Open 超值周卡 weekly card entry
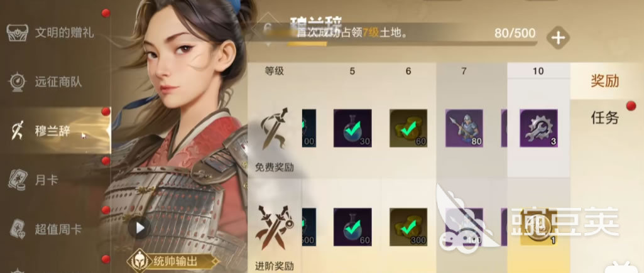 (45, 229)
